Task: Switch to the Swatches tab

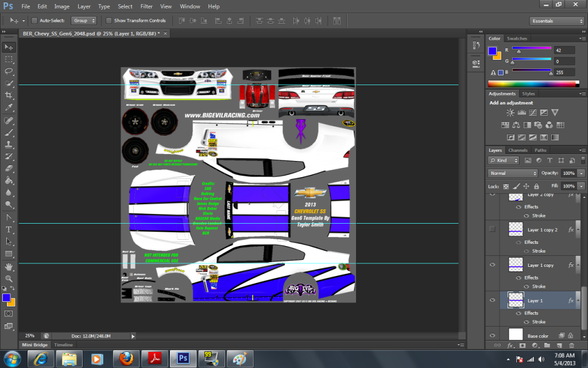Action: (517, 39)
